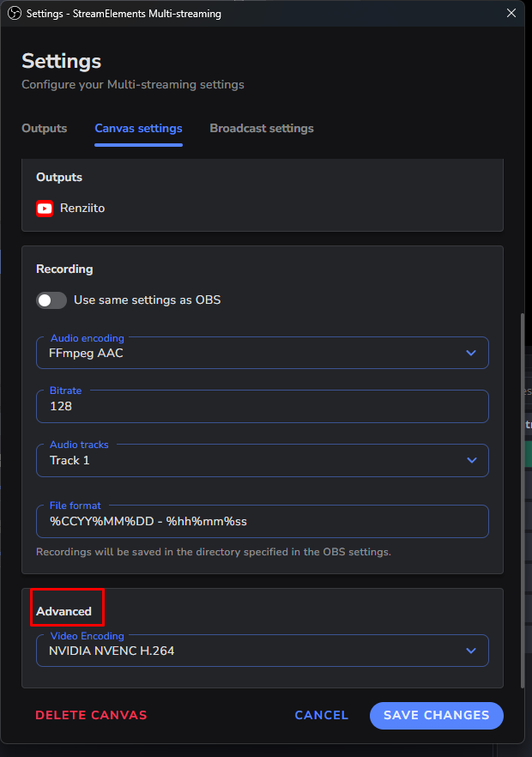Open the Broadcast settings tab
Image resolution: width=532 pixels, height=757 pixels.
261,128
